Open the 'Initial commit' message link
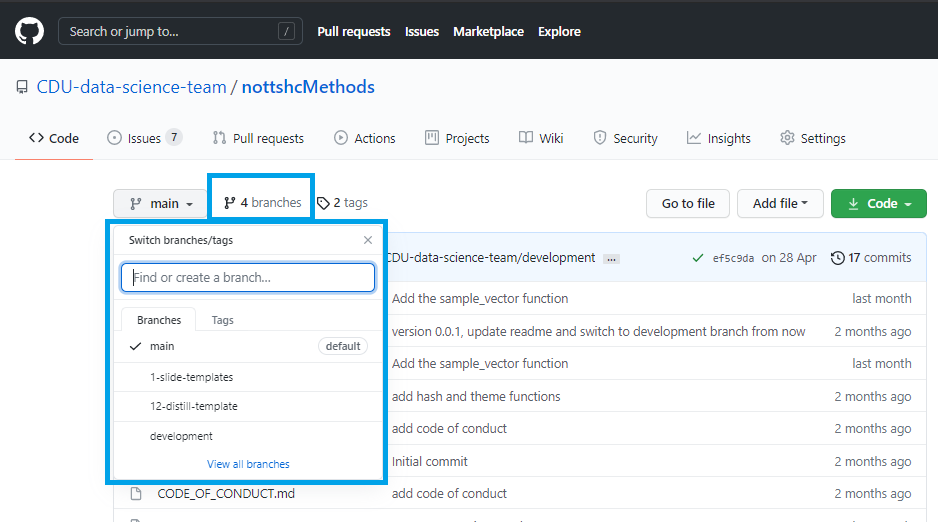Screen dimensions: 938x522 tap(430, 462)
